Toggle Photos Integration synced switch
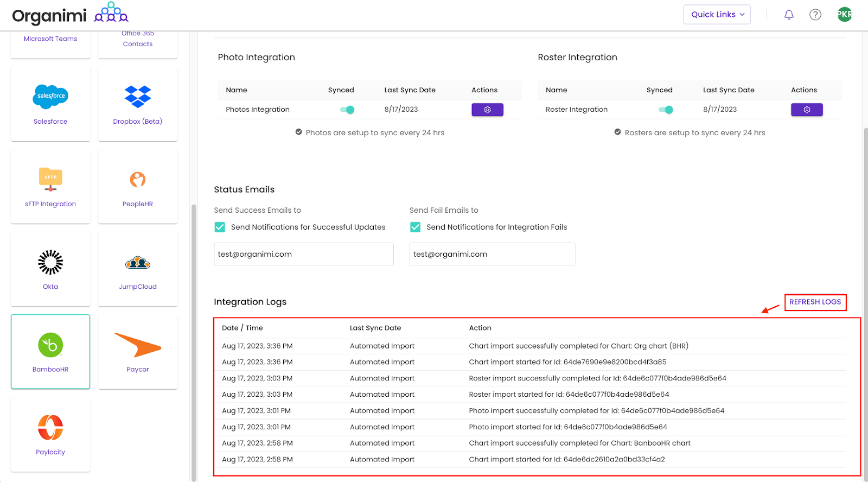Viewport: 868px width, 482px height. tap(347, 110)
